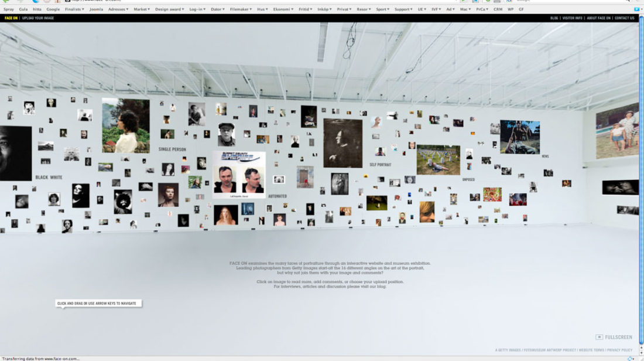Expand the Market bookmark folder
The image size is (644, 361).
click(x=142, y=9)
